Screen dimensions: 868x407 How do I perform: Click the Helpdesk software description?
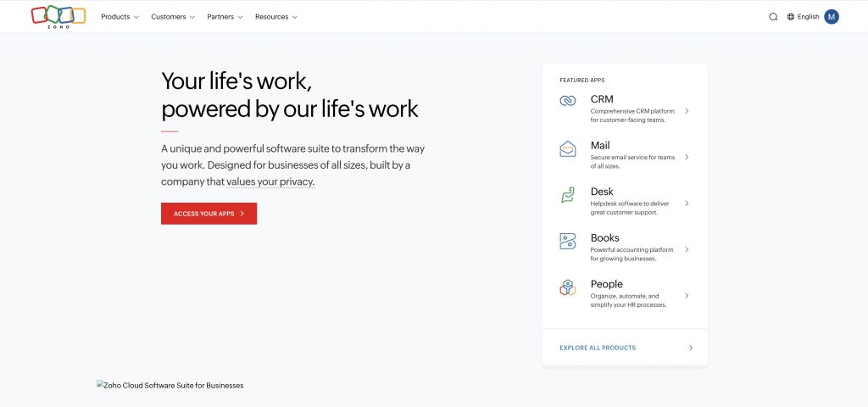630,209
